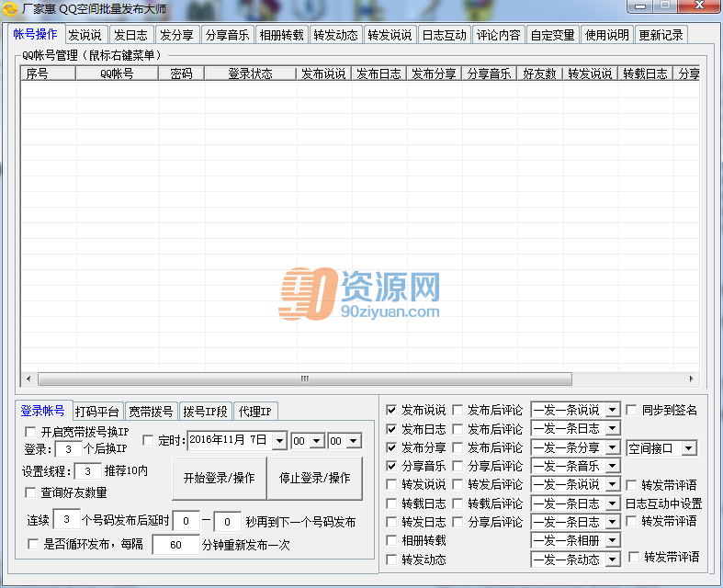Enable the 转发说说 checkbox

(391, 485)
